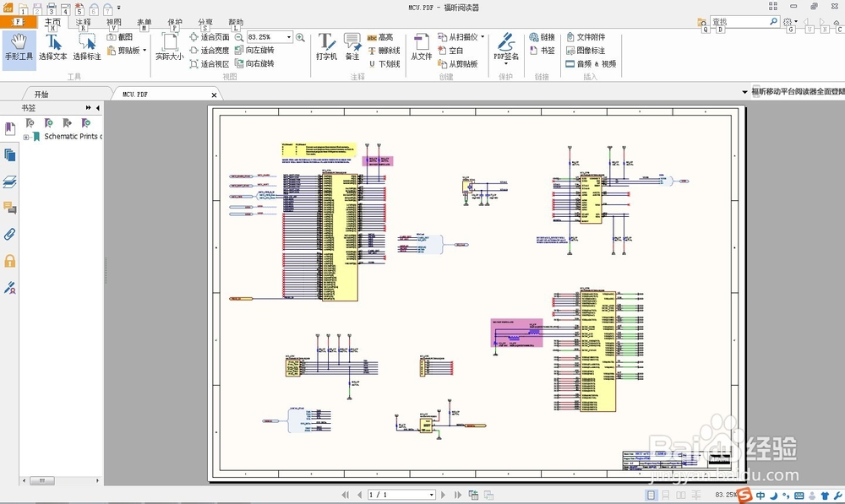Open the Pages thumbnail panel in sidebar

pyautogui.click(x=9, y=155)
